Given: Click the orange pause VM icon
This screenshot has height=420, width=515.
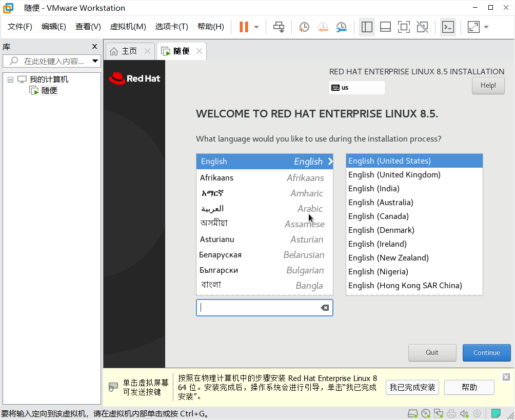Looking at the screenshot, I should coord(244,27).
